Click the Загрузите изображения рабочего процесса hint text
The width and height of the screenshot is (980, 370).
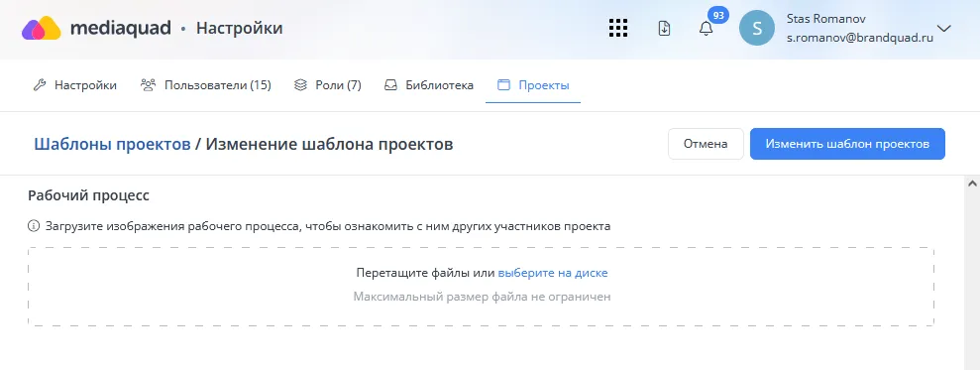click(328, 226)
